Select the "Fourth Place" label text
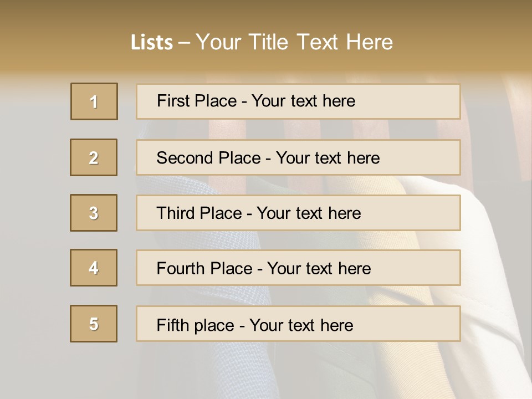The width and height of the screenshot is (532, 399). coord(204,268)
